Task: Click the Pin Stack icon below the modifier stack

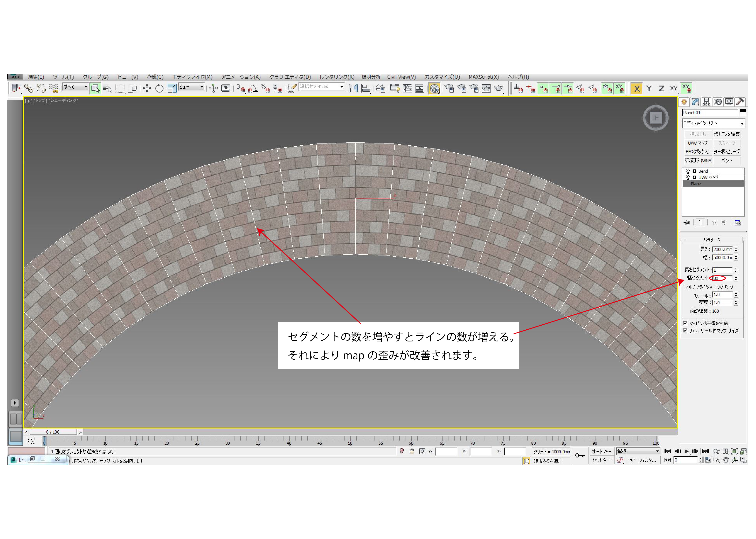Action: click(686, 223)
